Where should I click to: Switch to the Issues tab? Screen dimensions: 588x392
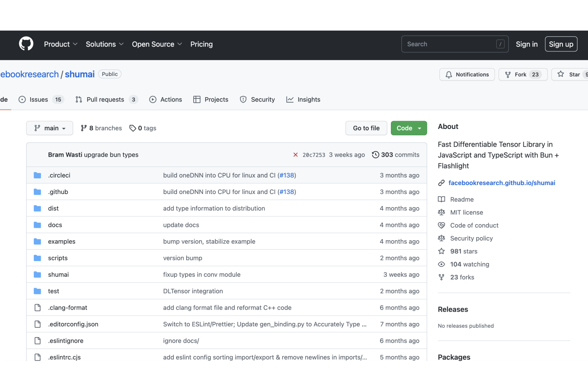[x=41, y=100]
